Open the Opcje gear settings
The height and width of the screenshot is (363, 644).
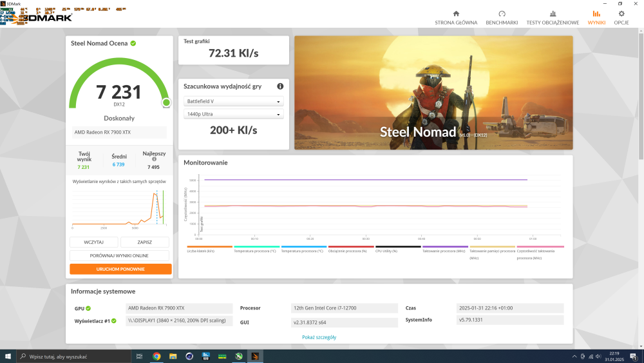click(621, 17)
